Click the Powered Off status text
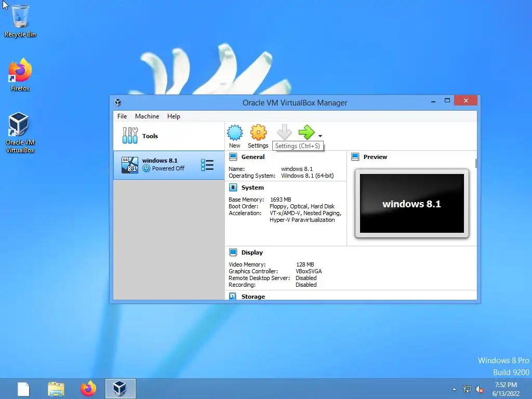532x399 pixels. (168, 168)
